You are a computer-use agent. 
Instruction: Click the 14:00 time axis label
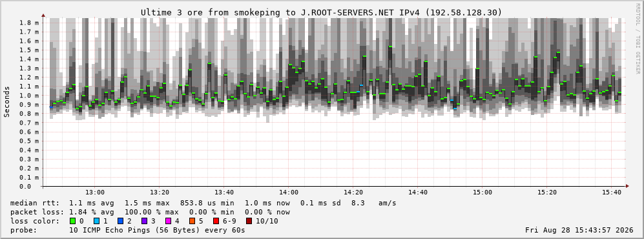(288, 192)
